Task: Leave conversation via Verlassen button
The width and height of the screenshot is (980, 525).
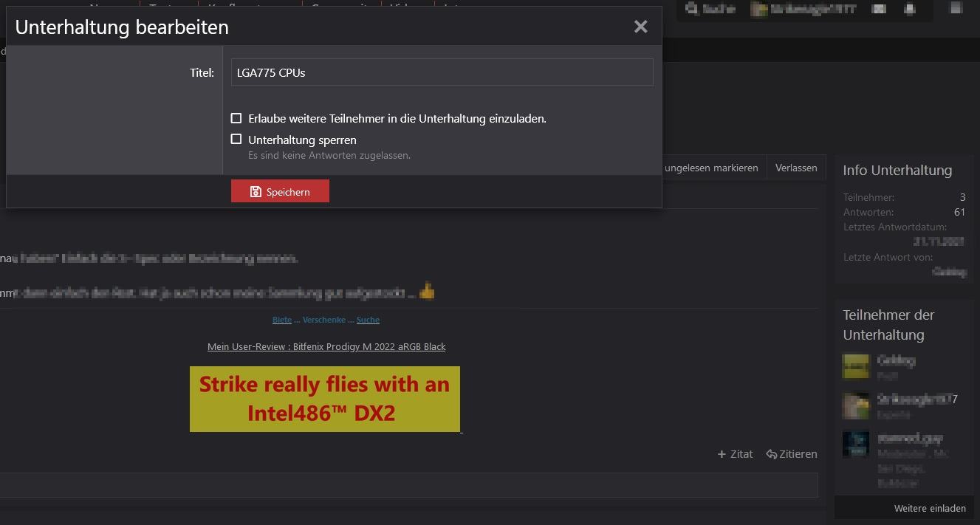Action: click(x=796, y=168)
